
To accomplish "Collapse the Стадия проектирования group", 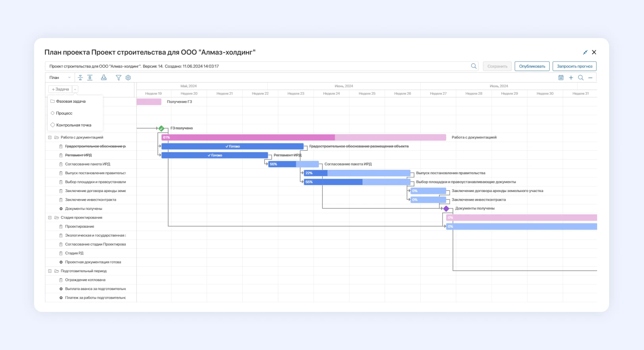I will (50, 217).
